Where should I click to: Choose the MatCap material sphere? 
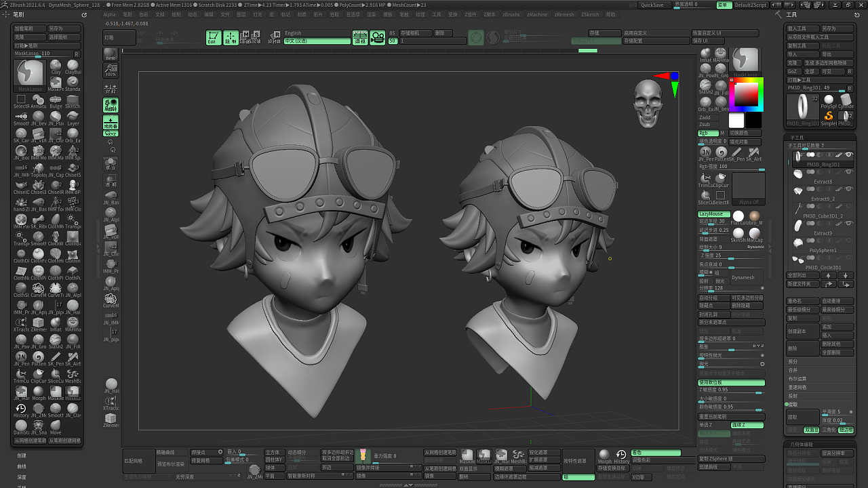coord(755,235)
